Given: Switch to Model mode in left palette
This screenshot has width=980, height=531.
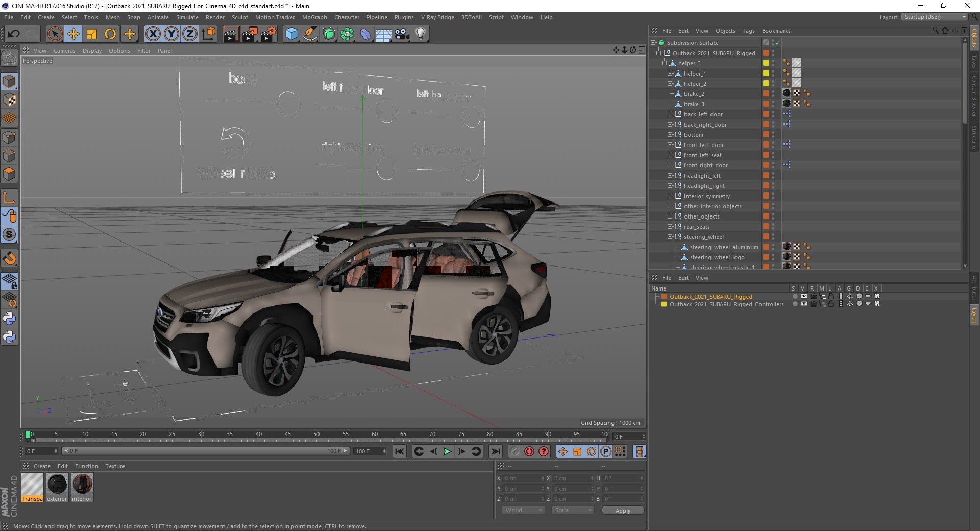Looking at the screenshot, I should click(9, 81).
